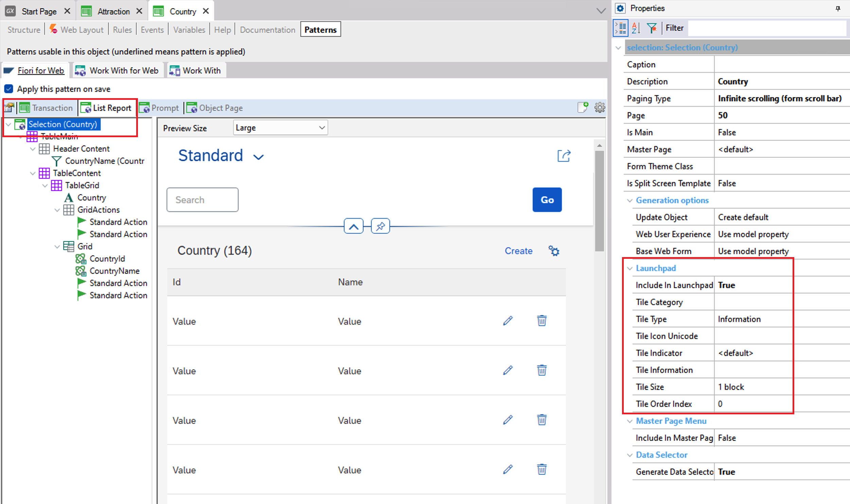This screenshot has width=850, height=504.
Task: Switch to the Structure tab
Action: tap(24, 30)
